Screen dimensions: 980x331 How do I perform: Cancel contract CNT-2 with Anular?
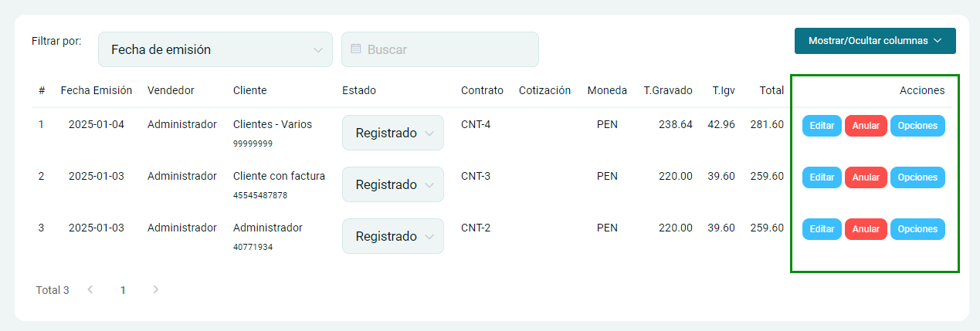[x=866, y=229]
